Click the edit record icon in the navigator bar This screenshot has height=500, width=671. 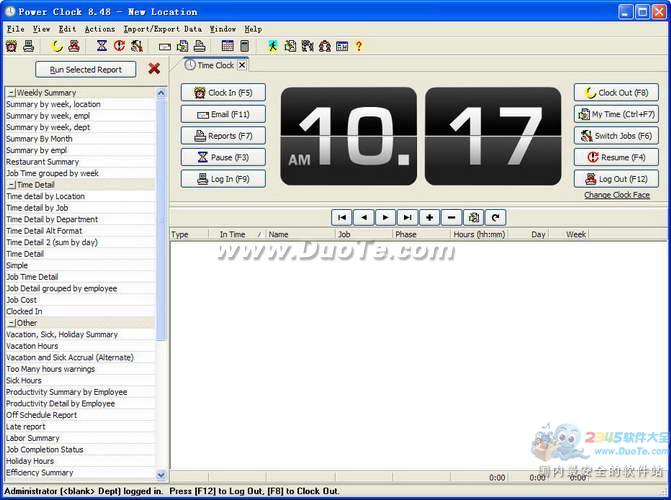tap(473, 217)
